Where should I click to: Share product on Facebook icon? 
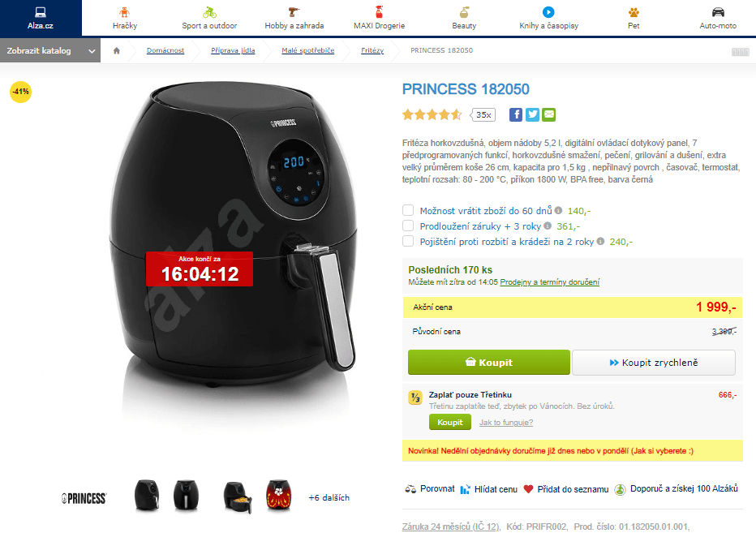(515, 115)
